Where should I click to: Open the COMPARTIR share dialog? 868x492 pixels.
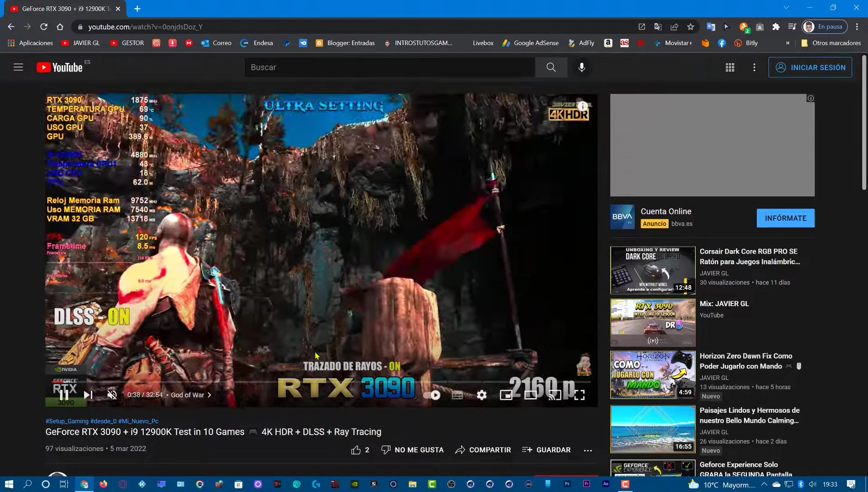coord(483,450)
